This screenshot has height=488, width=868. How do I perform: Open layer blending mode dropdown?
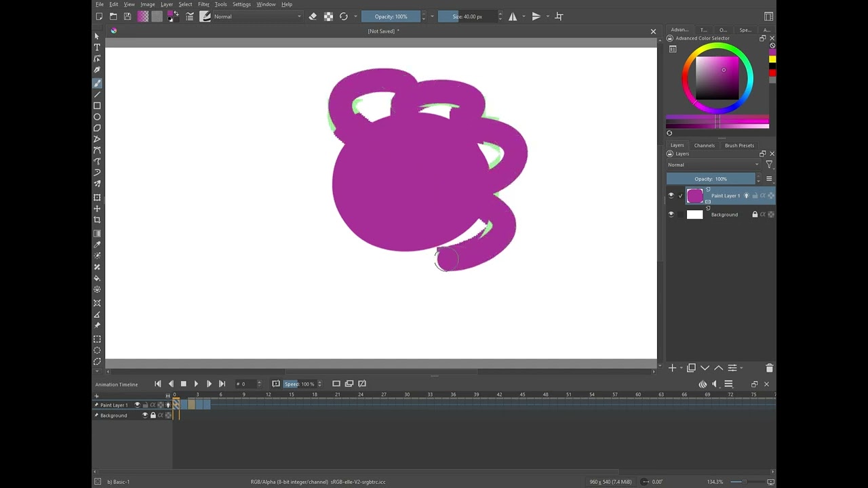point(713,165)
